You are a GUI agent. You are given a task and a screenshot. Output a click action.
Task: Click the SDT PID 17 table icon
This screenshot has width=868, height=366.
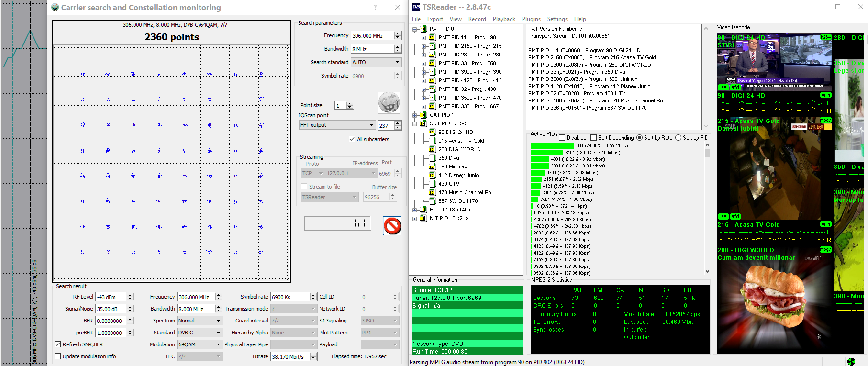tap(423, 123)
